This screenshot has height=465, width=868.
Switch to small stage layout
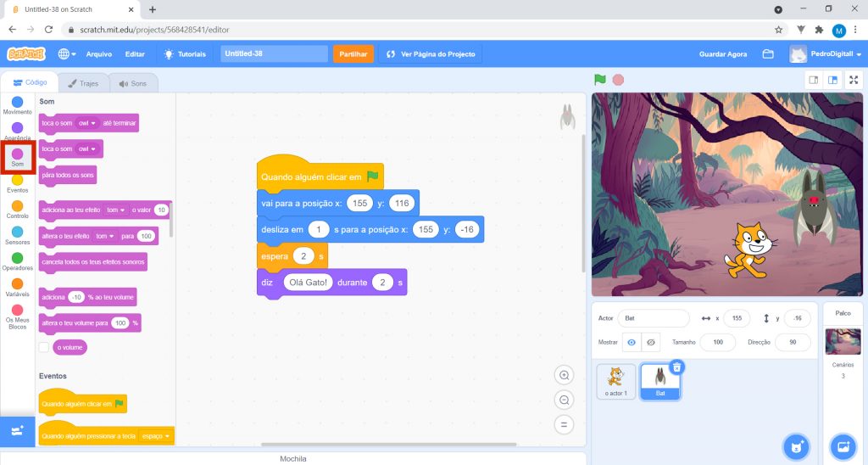(813, 80)
